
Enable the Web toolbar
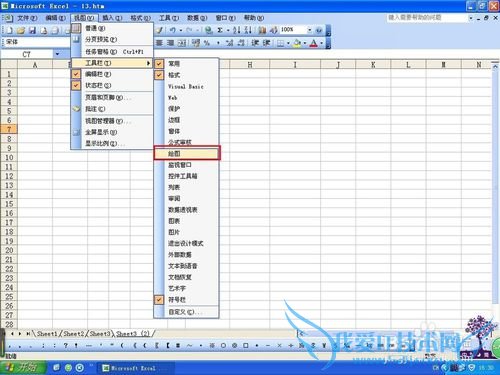[x=186, y=98]
